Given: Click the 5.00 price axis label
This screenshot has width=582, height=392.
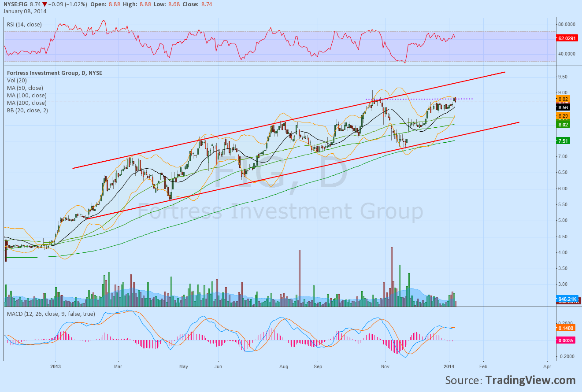Looking at the screenshot, I should tap(563, 220).
